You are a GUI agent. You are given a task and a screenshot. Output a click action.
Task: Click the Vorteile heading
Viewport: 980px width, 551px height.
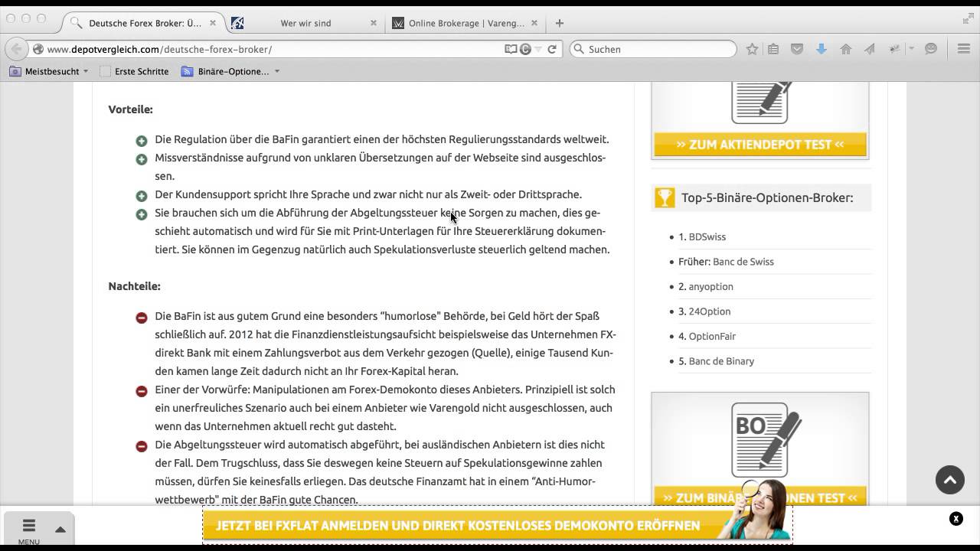click(130, 109)
